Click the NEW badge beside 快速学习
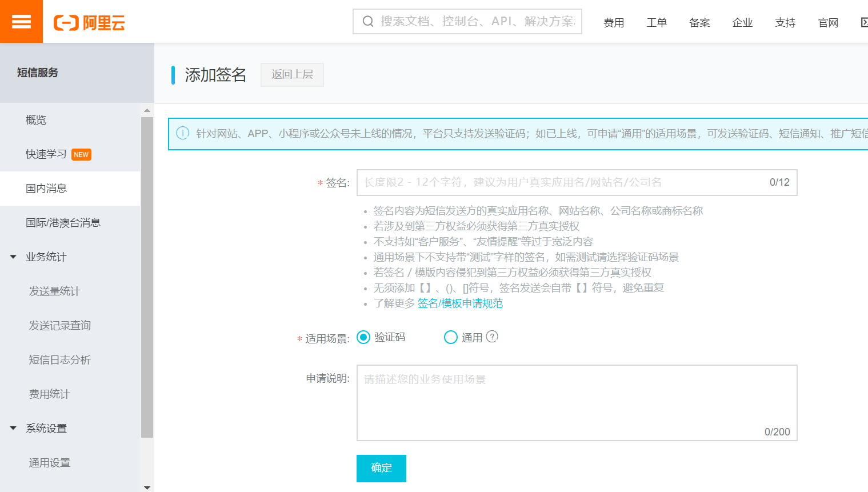This screenshot has width=868, height=492. coord(81,155)
